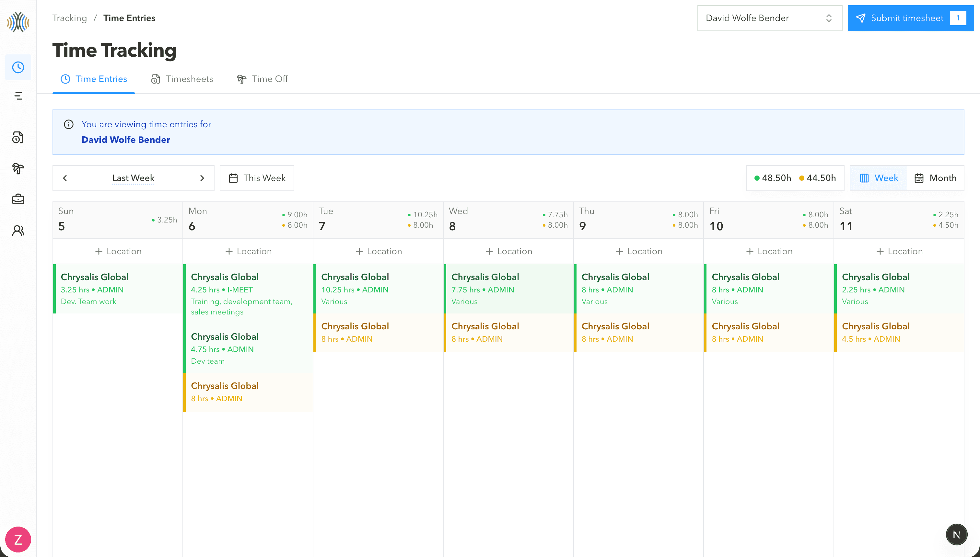Select the clock Time Tracking sidebar icon
This screenshot has width=980, height=557.
point(18,67)
